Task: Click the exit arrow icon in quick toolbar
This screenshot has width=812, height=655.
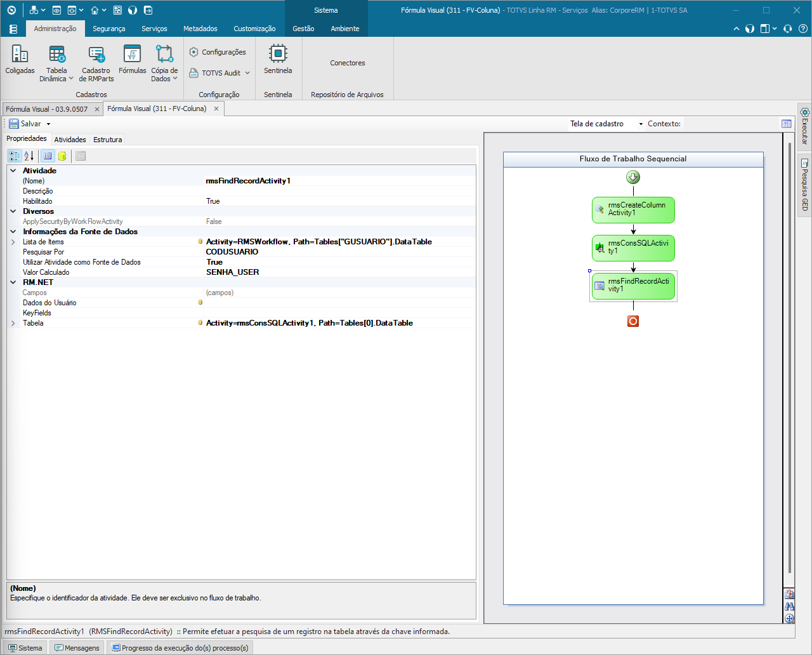Action: pyautogui.click(x=148, y=10)
